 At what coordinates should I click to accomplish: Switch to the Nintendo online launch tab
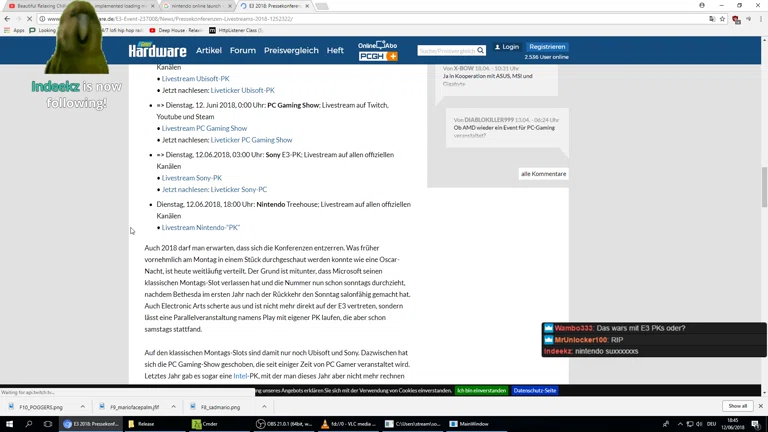(198, 5)
